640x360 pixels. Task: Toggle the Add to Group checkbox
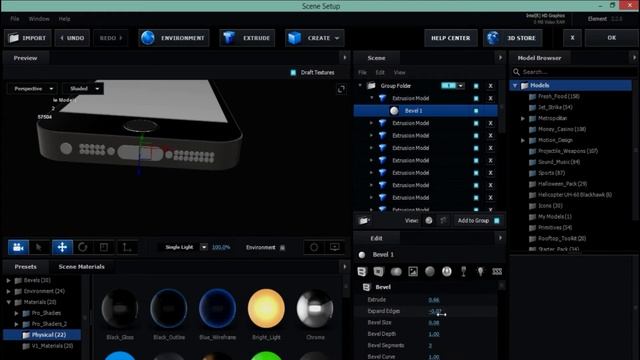click(497, 220)
